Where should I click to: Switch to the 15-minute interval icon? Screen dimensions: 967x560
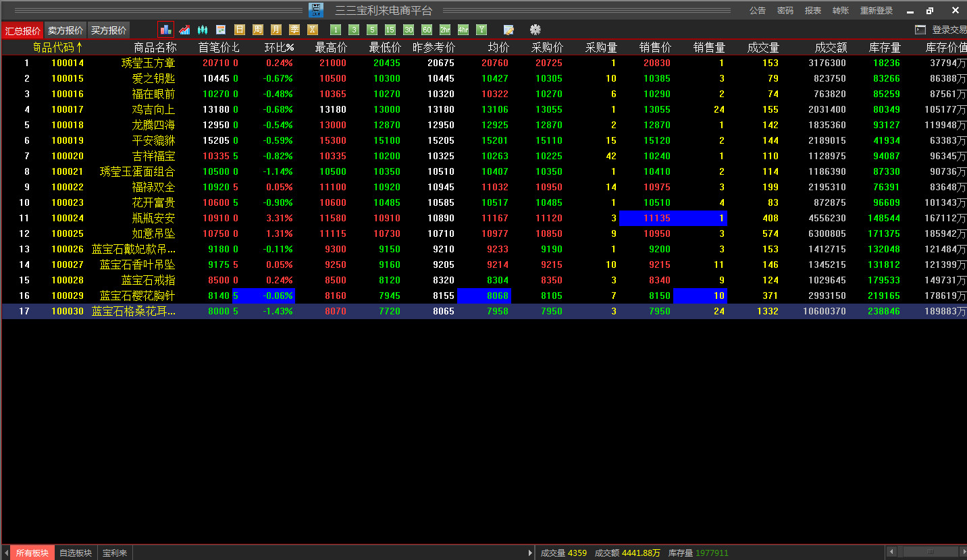click(390, 30)
